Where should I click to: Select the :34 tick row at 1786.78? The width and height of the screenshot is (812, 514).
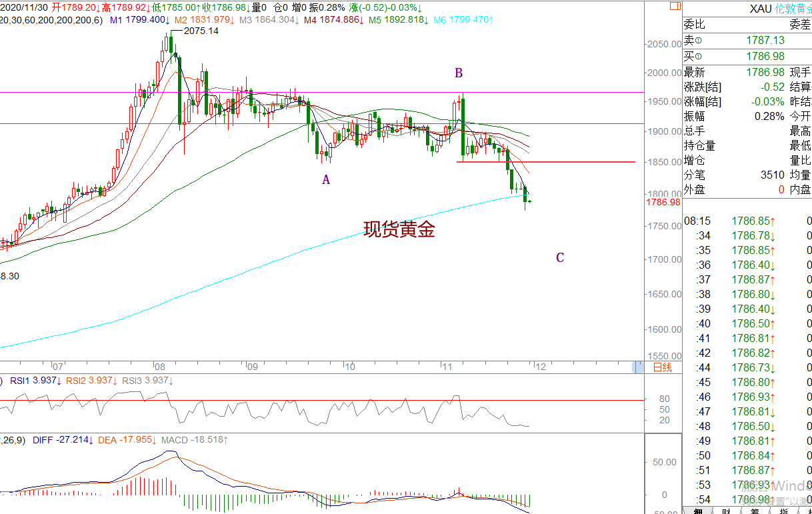click(x=747, y=235)
